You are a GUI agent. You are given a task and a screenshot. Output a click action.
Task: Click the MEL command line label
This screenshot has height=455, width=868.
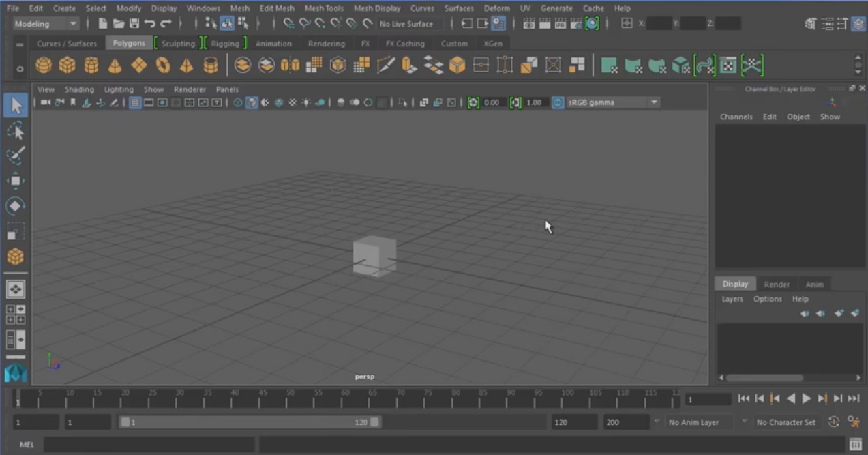pyautogui.click(x=27, y=445)
